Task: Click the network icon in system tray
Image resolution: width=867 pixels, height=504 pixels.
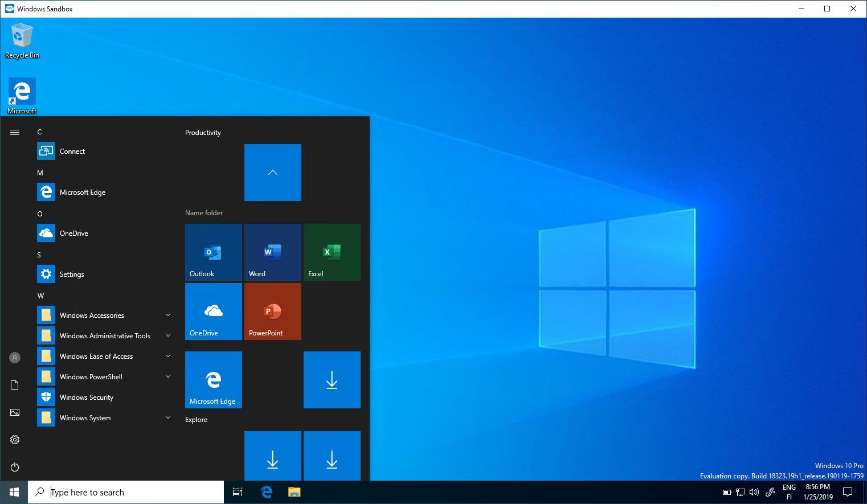Action: pyautogui.click(x=740, y=492)
